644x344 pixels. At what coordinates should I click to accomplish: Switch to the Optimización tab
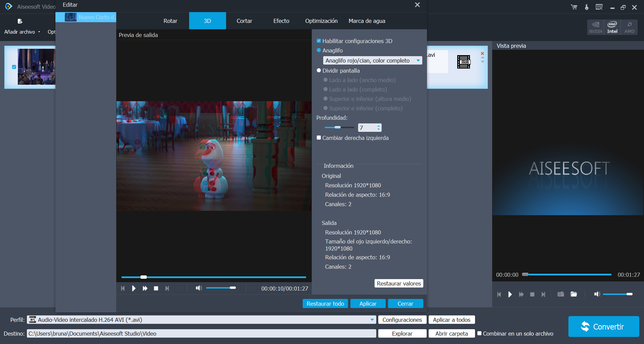pyautogui.click(x=321, y=21)
